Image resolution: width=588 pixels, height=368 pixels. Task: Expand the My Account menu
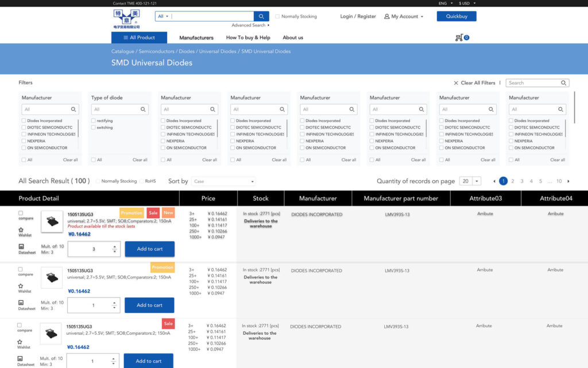pos(404,17)
